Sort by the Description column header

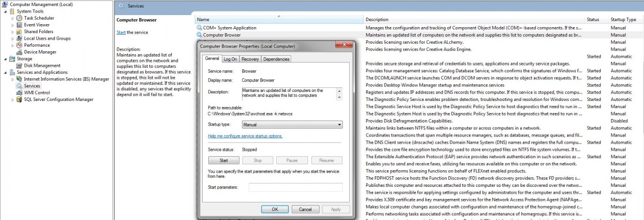[475, 19]
